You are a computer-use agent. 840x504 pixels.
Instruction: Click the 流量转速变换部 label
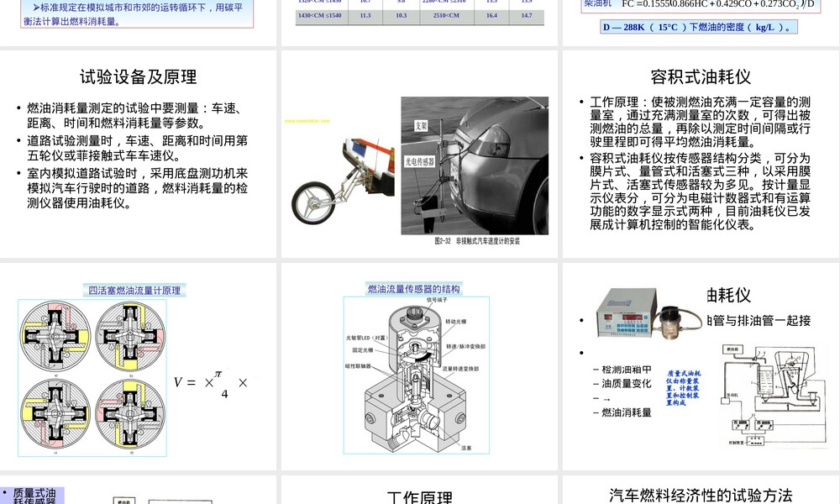pyautogui.click(x=460, y=369)
